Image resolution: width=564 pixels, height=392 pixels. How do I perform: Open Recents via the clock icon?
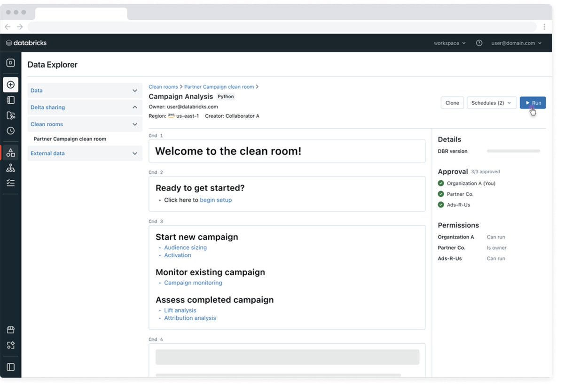click(10, 131)
